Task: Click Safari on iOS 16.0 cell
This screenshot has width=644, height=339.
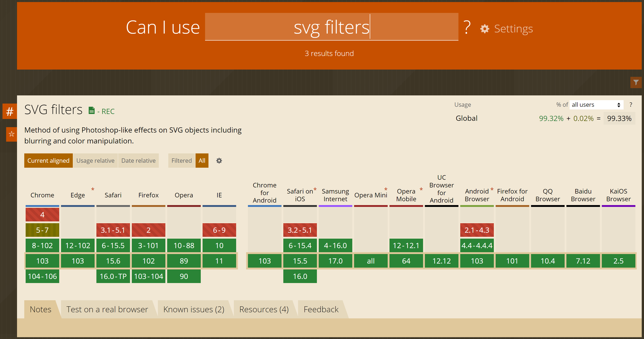Action: [x=300, y=276]
